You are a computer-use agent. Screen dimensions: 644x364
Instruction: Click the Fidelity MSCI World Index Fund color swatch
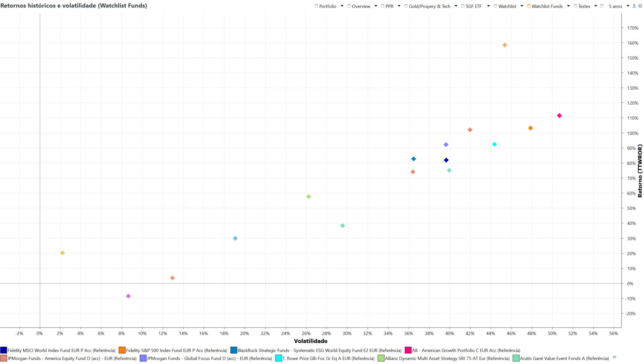pyautogui.click(x=4, y=350)
